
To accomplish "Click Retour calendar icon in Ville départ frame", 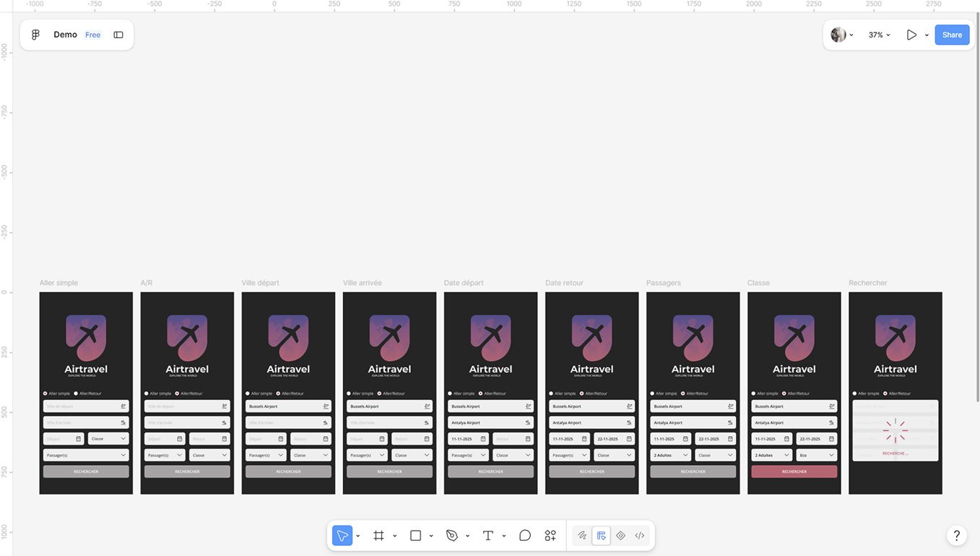I will pyautogui.click(x=326, y=439).
